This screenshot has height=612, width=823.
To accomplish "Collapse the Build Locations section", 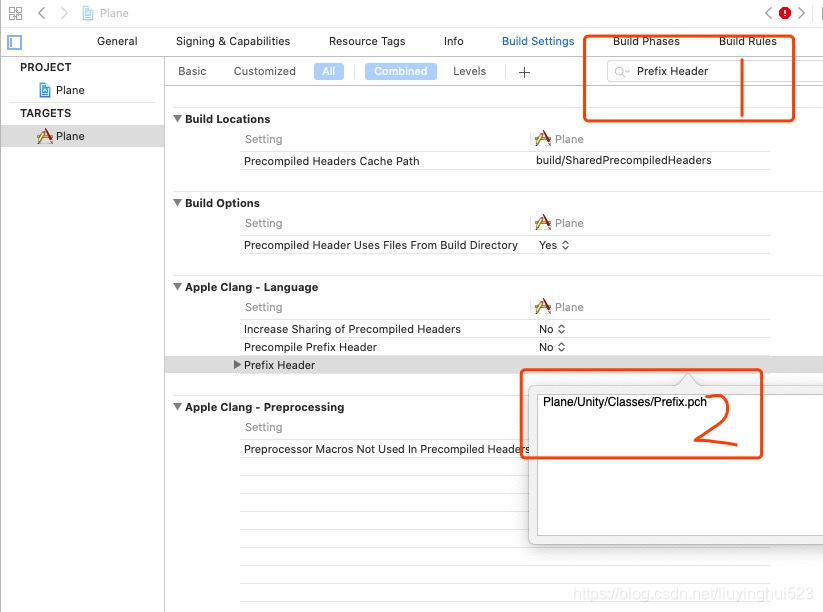I will click(x=177, y=119).
